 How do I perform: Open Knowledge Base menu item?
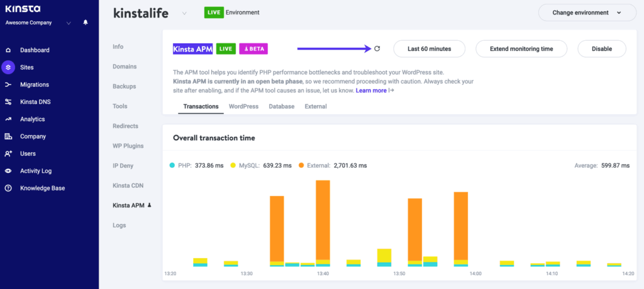pyautogui.click(x=42, y=188)
